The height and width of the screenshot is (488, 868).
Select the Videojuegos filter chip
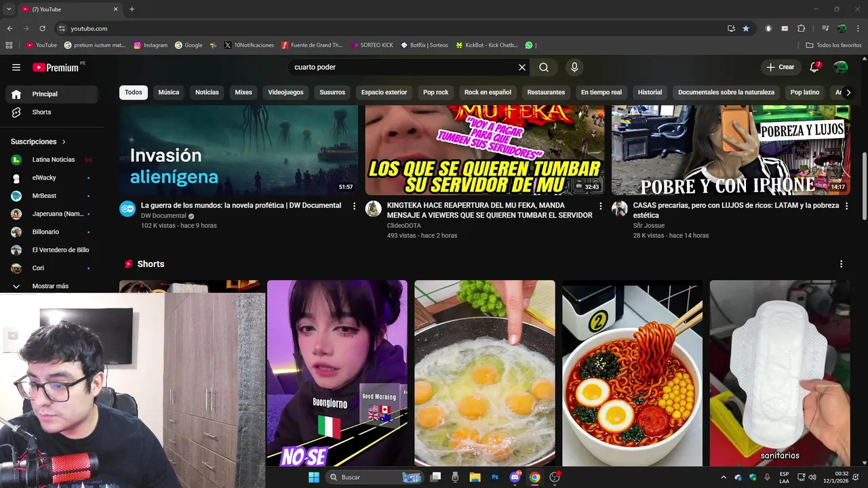coord(285,92)
